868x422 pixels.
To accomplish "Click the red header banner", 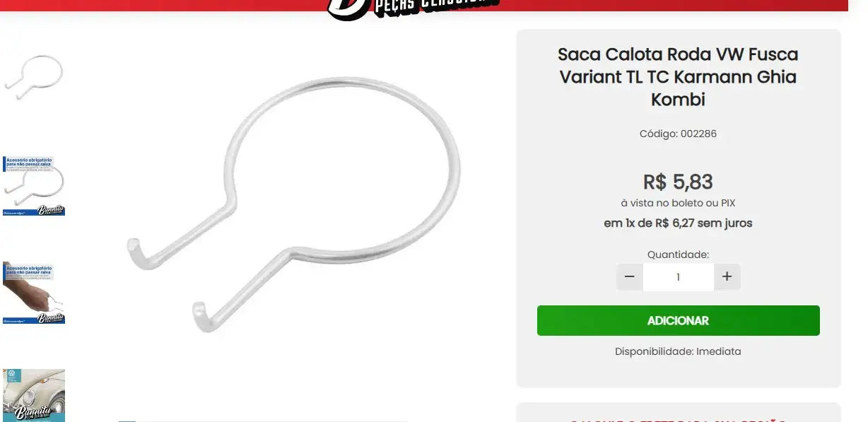I will 424,6.
